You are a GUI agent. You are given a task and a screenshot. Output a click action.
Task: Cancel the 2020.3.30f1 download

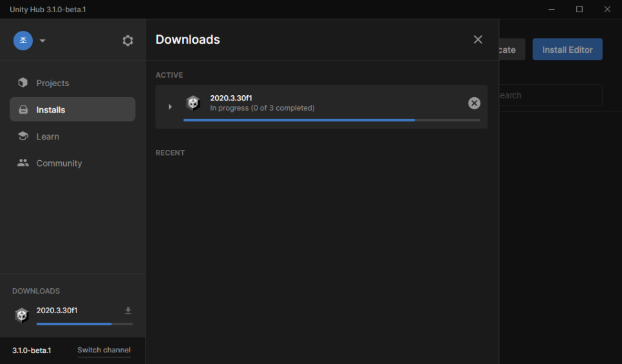point(474,103)
